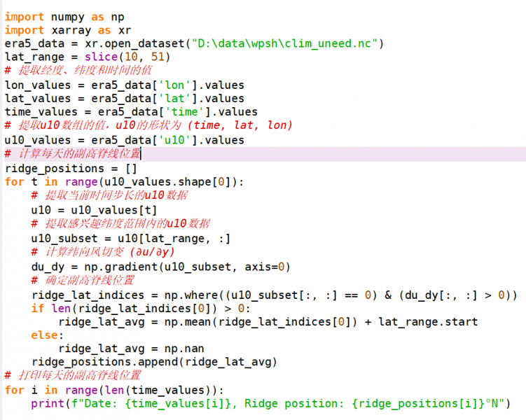Click the np.nan assignment line
Viewport: 526px width, 420px height.
(186, 349)
